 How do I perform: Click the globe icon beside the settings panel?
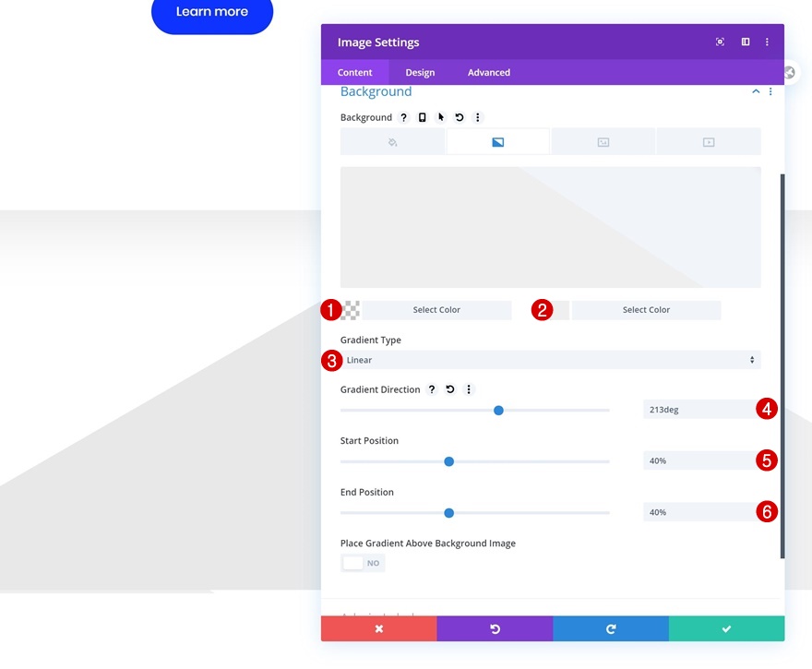[789, 73]
